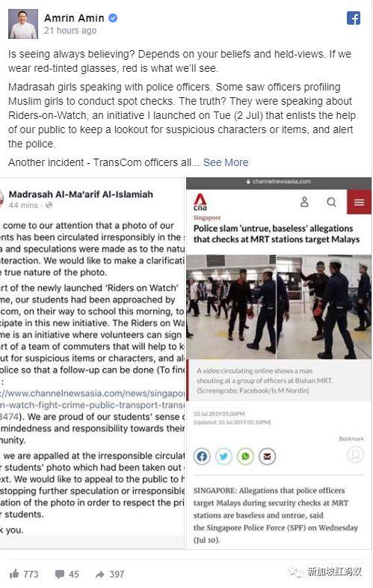Image resolution: width=373 pixels, height=588 pixels.
Task: Click the blue verified badge
Action: click(x=113, y=18)
